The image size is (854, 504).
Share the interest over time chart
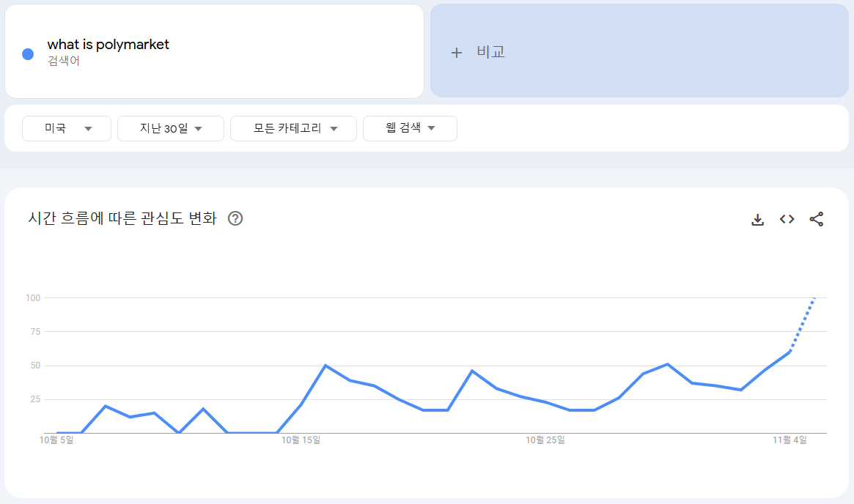[817, 219]
